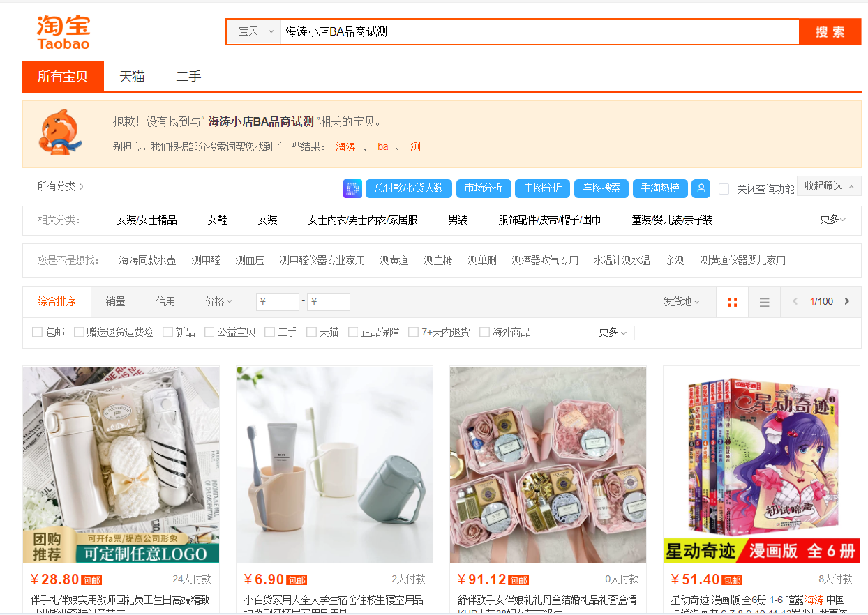868x615 pixels.
Task: Click the minimum price input field
Action: 278,302
